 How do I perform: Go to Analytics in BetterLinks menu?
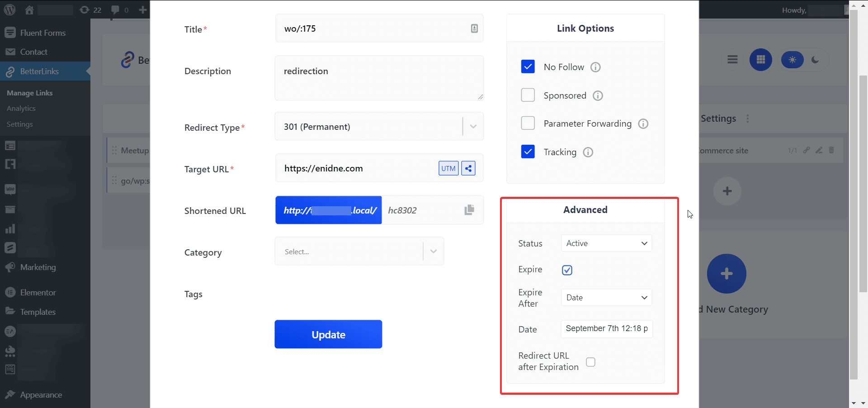click(x=21, y=108)
